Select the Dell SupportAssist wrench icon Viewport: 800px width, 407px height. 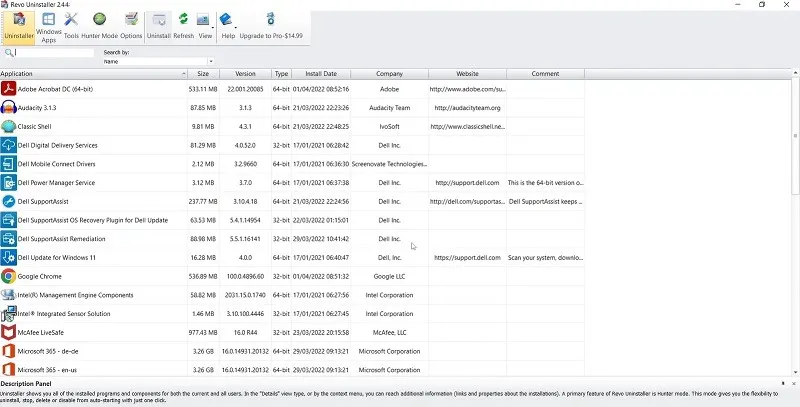[x=9, y=201]
